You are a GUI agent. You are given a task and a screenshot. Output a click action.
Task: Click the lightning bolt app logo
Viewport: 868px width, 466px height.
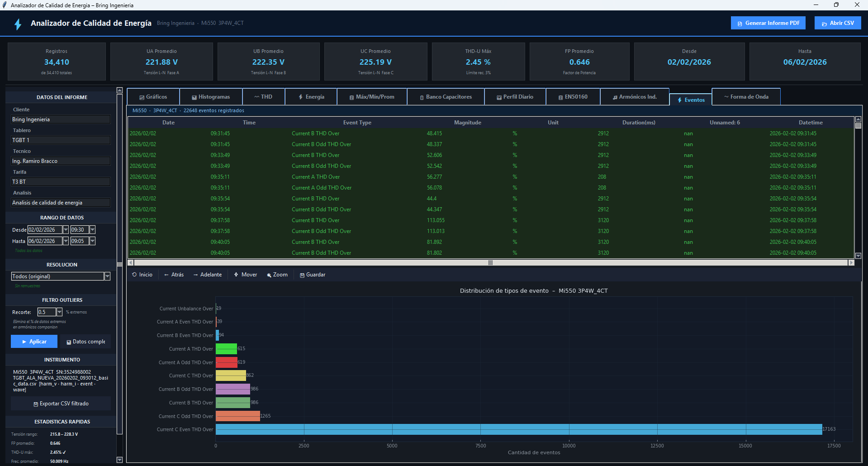click(x=18, y=24)
